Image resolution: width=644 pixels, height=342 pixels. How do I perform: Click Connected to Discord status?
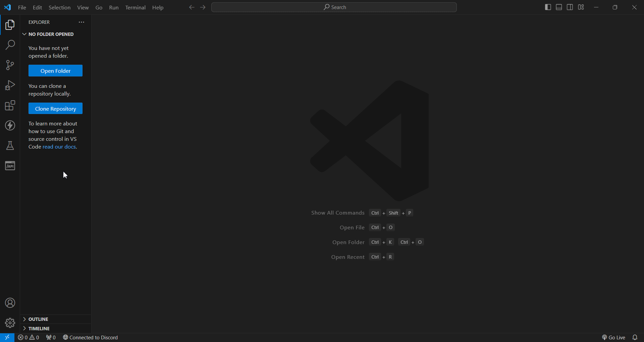pyautogui.click(x=91, y=337)
